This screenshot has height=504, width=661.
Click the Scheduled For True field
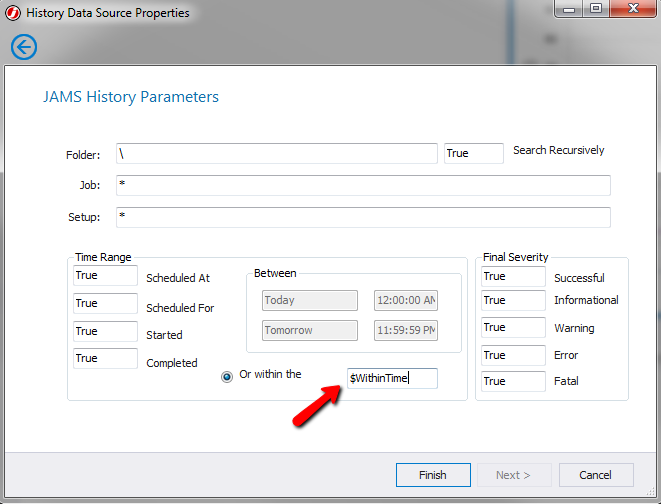(105, 303)
